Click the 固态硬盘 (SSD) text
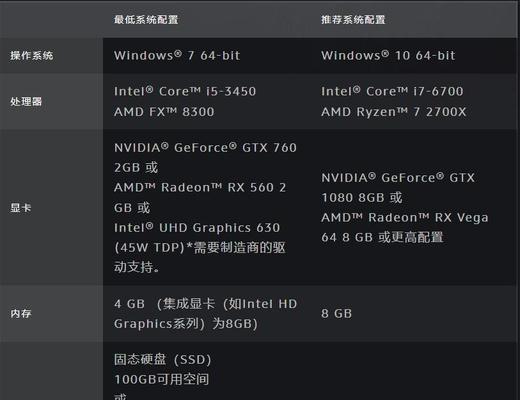The height and width of the screenshot is (400, 520). 163,359
